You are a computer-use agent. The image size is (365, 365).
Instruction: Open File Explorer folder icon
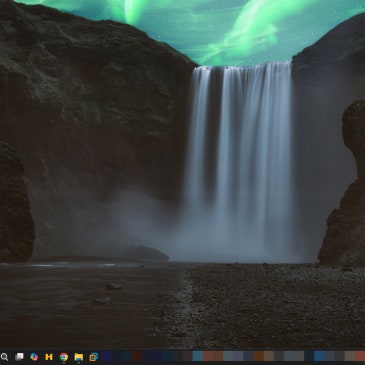point(79,357)
